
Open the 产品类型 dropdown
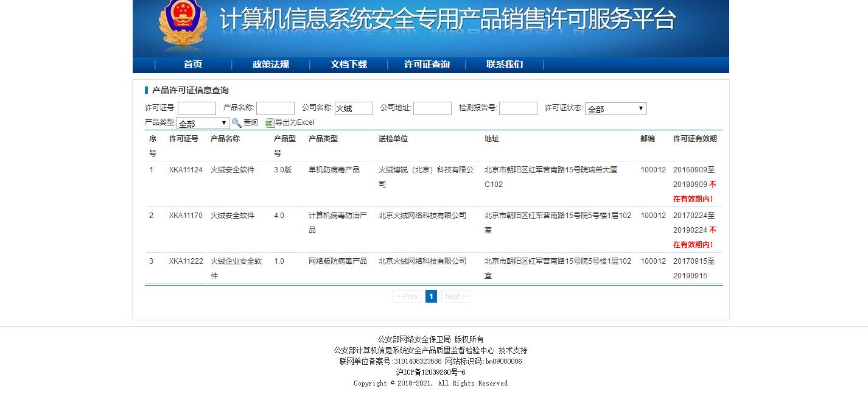click(203, 124)
